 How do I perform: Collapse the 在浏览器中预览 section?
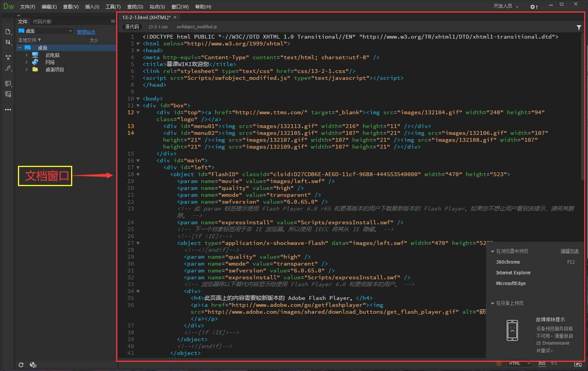click(492, 251)
